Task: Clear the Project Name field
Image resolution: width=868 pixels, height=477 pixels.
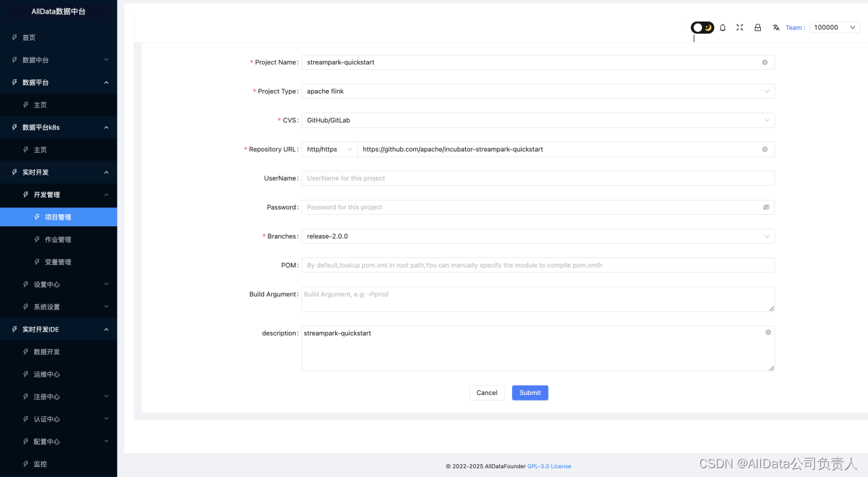Action: (765, 62)
